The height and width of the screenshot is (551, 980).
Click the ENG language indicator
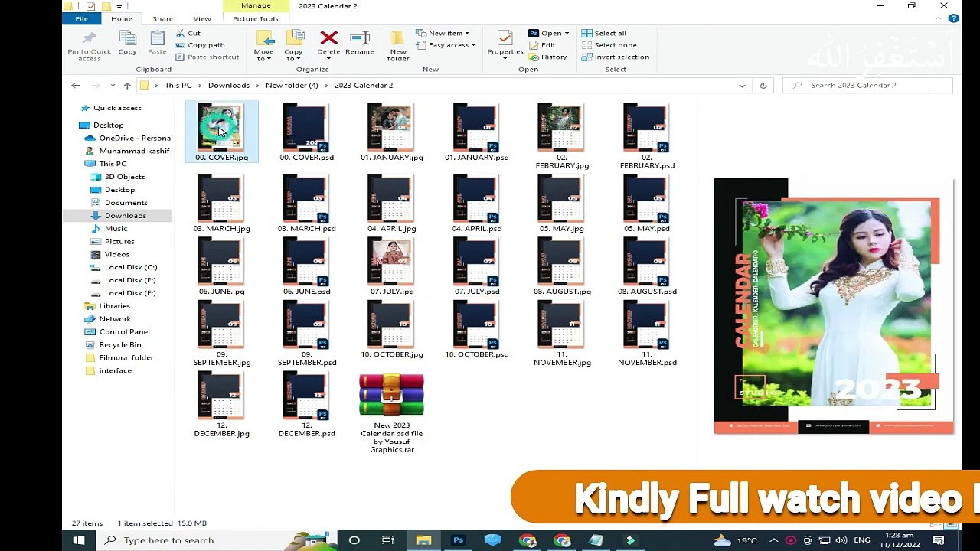[x=861, y=540]
